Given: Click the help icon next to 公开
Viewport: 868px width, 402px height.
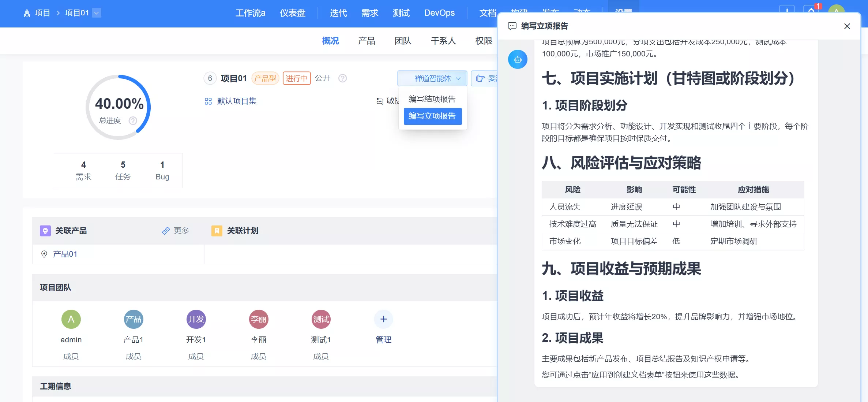Looking at the screenshot, I should [342, 78].
